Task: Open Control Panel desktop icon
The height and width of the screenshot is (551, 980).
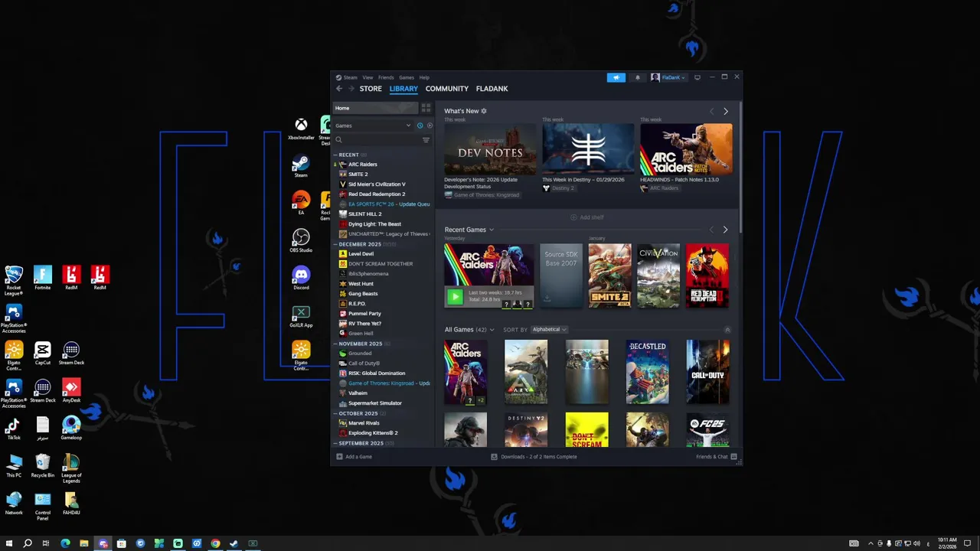Action: [x=43, y=506]
